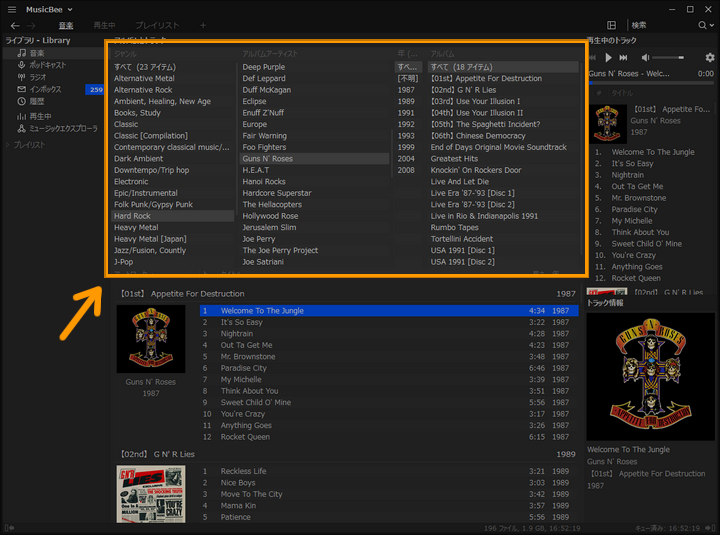Open インボックス in the sidebar

[45, 90]
